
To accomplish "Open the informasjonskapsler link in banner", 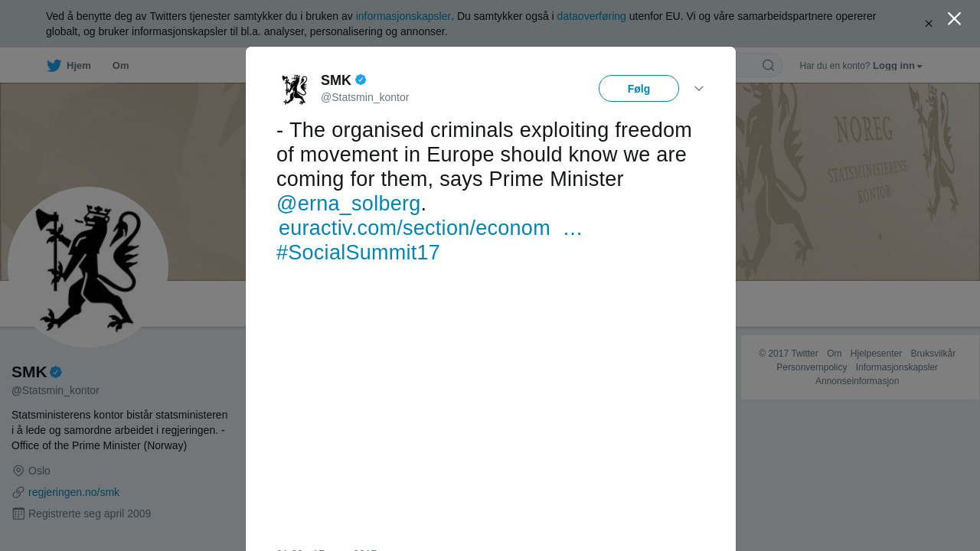I will (x=403, y=16).
